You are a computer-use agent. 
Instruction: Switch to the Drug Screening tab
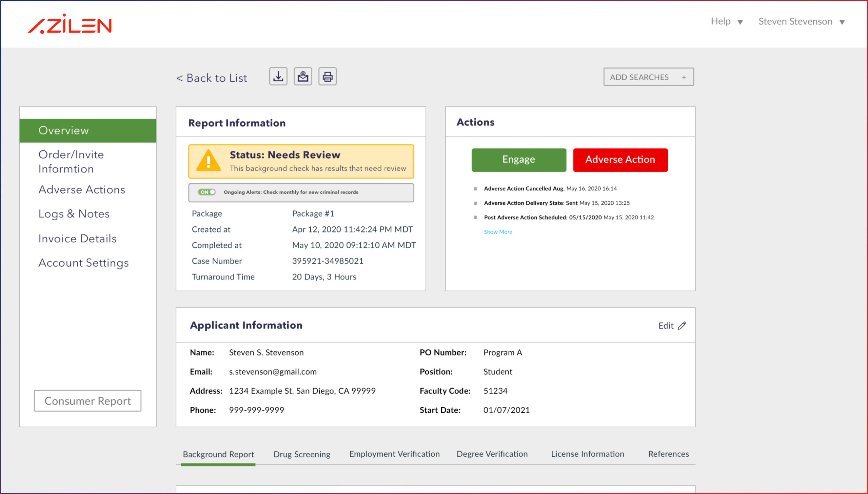click(302, 454)
